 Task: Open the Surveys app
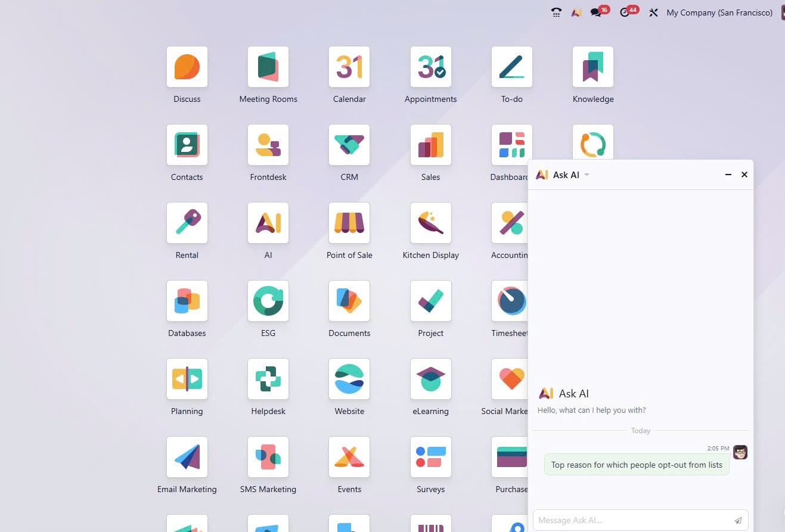(x=430, y=457)
